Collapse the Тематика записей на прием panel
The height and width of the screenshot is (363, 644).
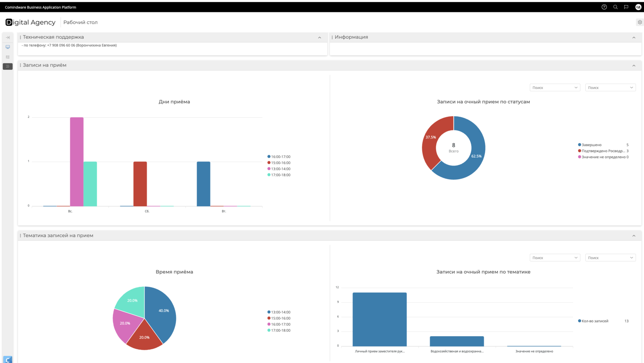634,236
